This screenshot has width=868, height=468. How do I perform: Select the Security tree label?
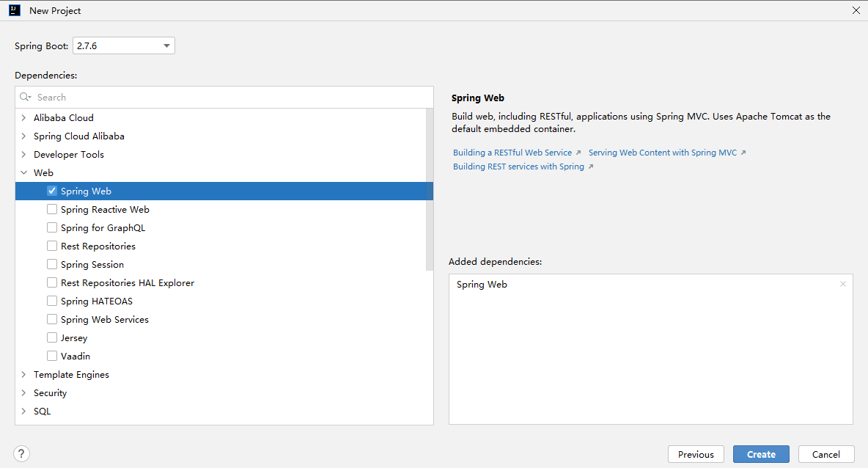point(51,392)
